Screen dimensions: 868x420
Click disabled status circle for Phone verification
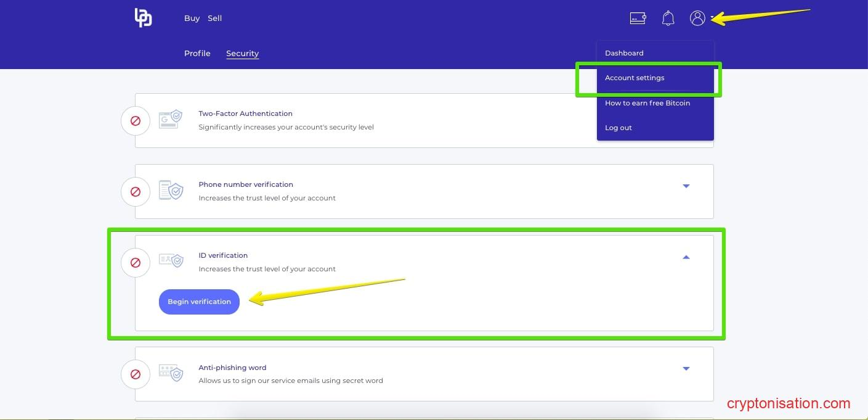136,192
